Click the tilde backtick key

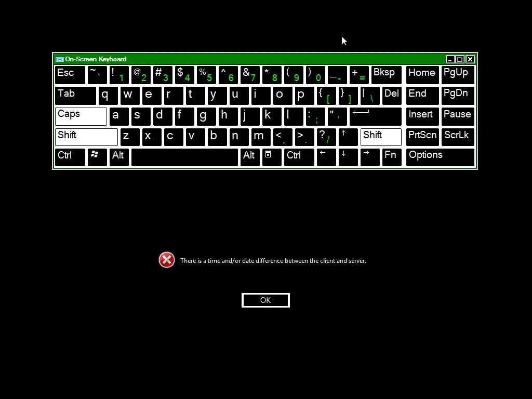[x=97, y=75]
